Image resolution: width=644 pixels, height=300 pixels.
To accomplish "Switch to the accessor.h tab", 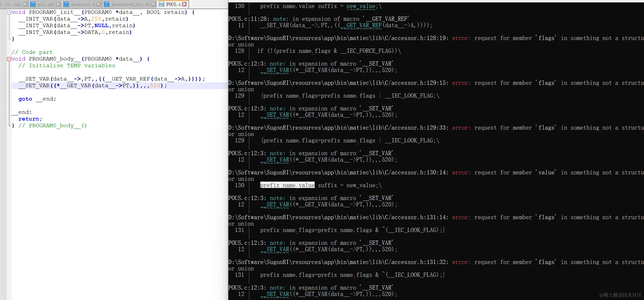I will (x=83, y=4).
